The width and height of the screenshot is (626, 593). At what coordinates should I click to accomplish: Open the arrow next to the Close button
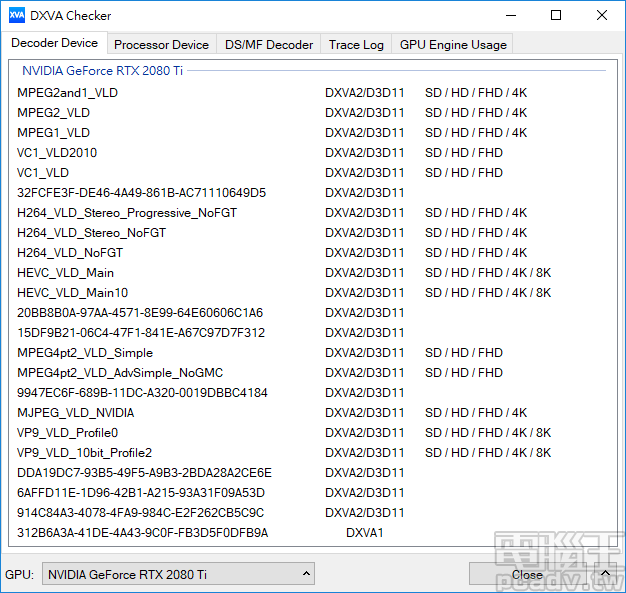point(605,573)
